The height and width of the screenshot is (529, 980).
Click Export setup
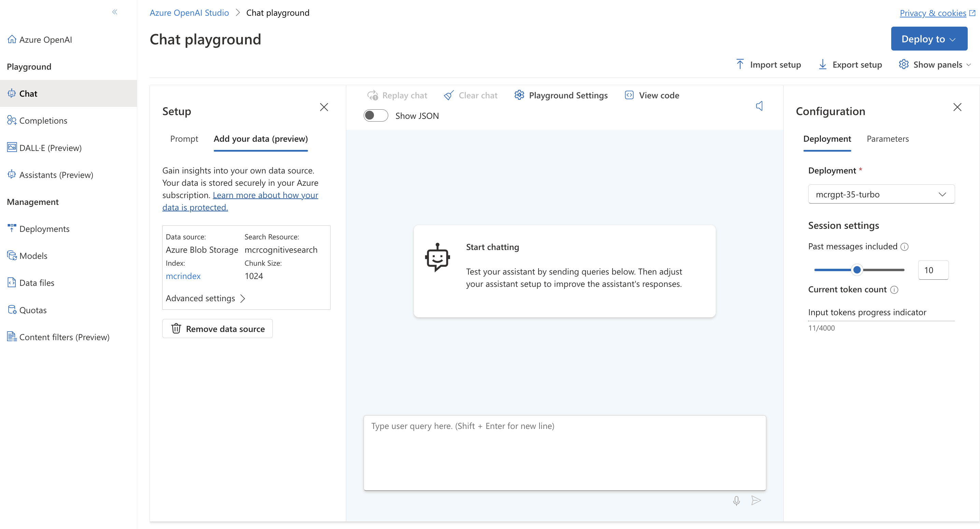[x=850, y=64]
